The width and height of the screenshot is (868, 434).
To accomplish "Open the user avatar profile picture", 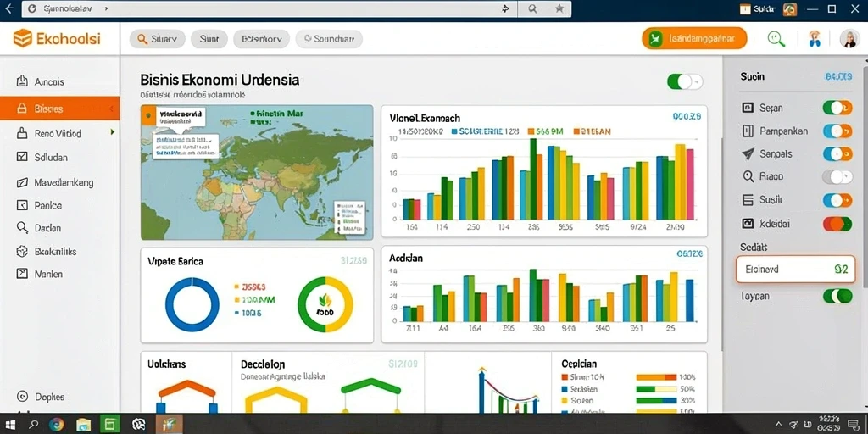I will (849, 39).
